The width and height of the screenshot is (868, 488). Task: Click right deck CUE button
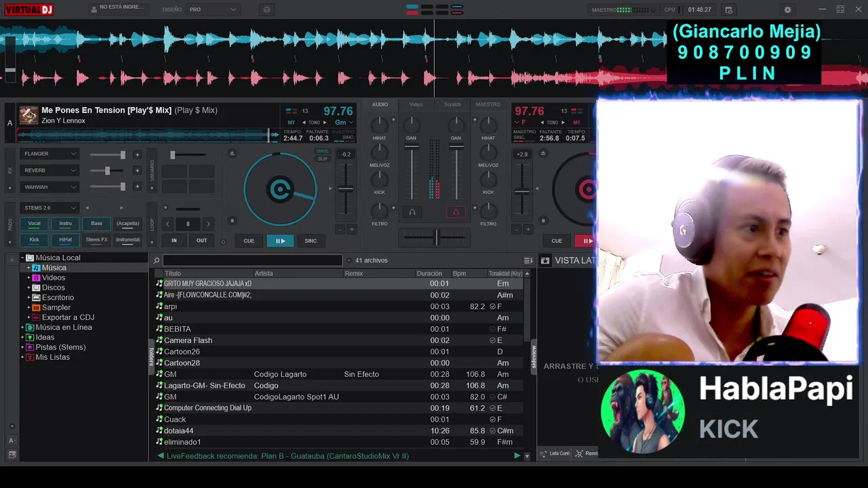pos(557,241)
